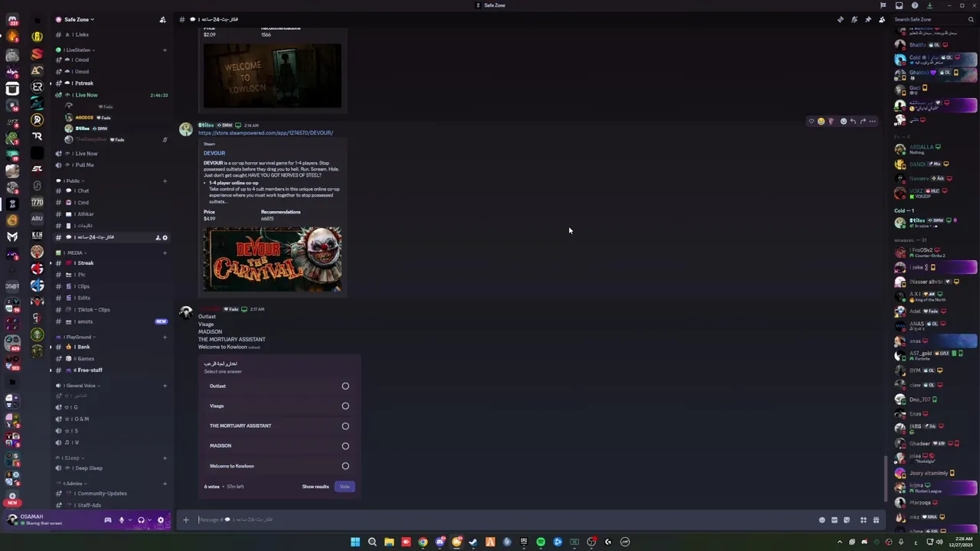Image resolution: width=980 pixels, height=551 pixels.
Task: Collapse the Public category
Action: coord(70,181)
